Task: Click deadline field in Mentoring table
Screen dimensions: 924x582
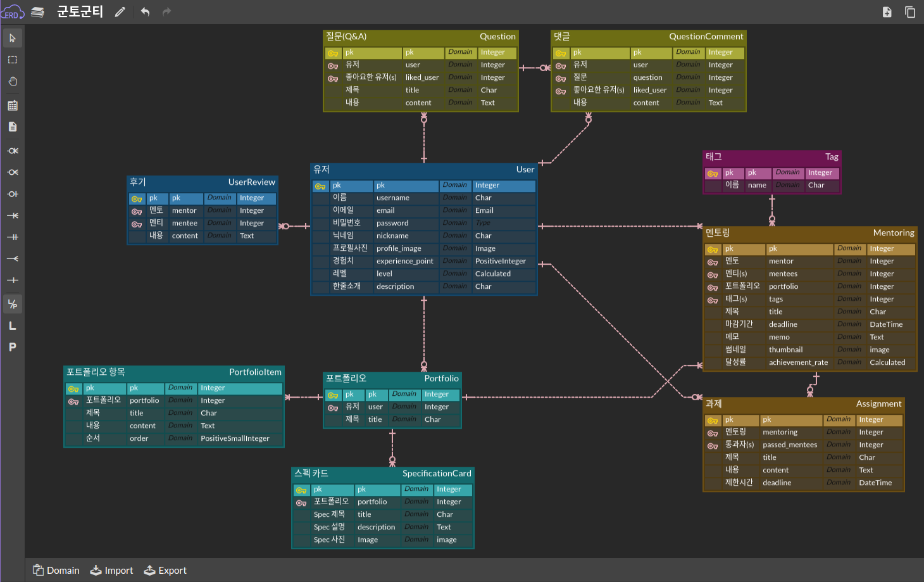Action: point(784,325)
